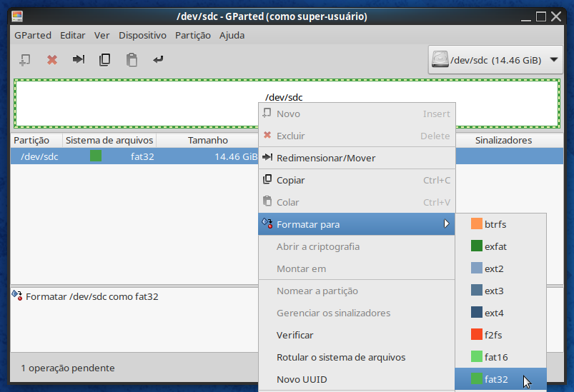Format to ext4 from submenu
This screenshot has width=574, height=392.
coord(501,313)
